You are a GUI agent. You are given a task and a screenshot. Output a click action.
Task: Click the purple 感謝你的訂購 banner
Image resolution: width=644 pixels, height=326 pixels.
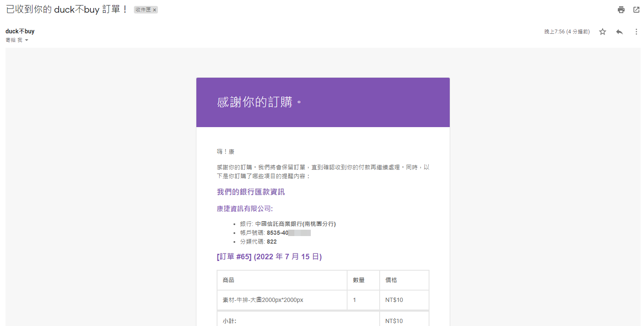(x=323, y=102)
